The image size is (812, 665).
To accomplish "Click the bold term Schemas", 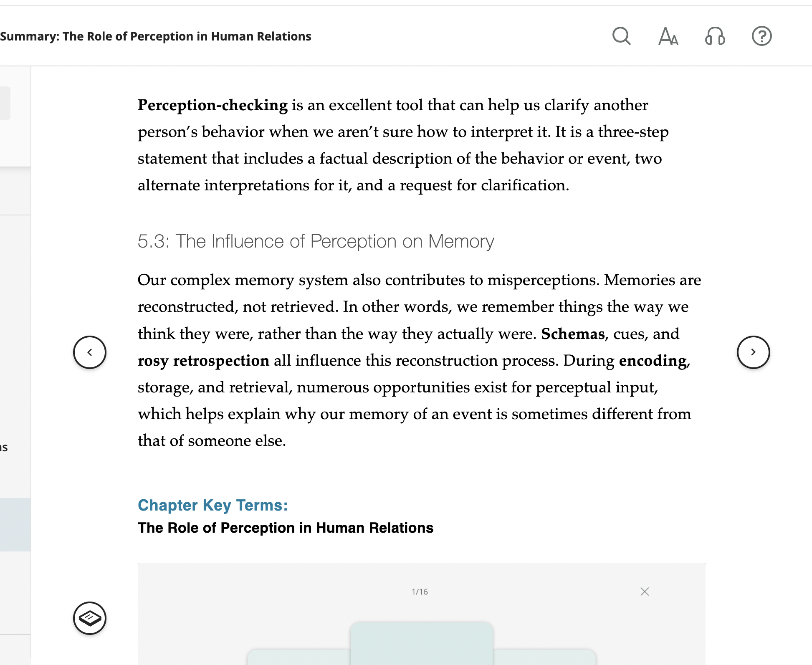I will tap(573, 334).
